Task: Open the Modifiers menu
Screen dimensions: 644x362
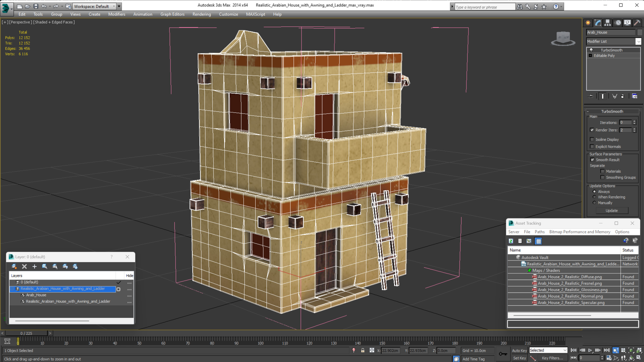Action: [116, 14]
